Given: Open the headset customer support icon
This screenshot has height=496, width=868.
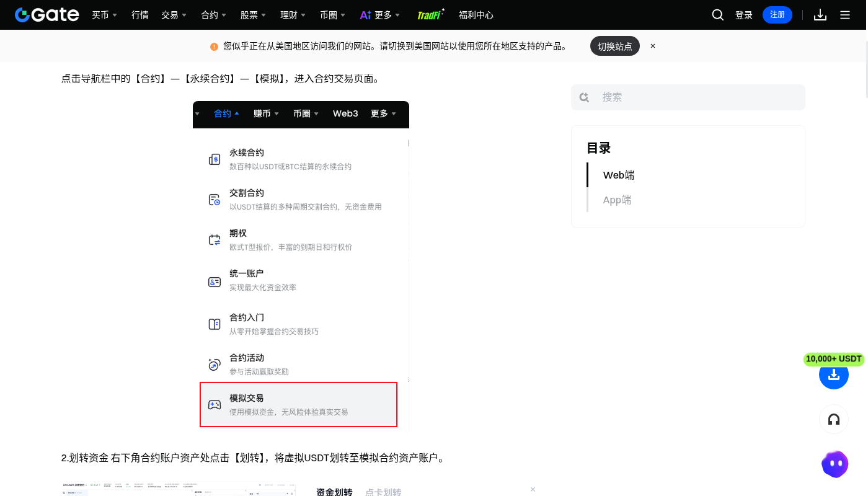Looking at the screenshot, I should 834,420.
